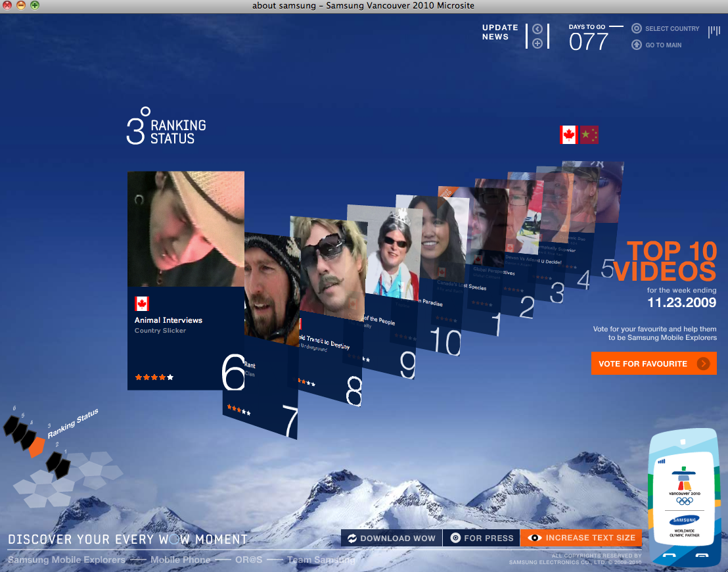Click the Country Slicker subtitle text

point(160,330)
